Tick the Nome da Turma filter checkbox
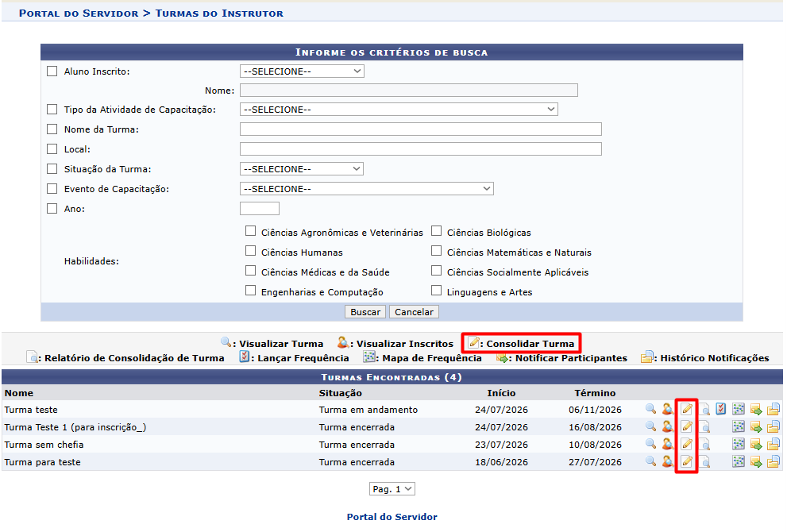Image resolution: width=787 pixels, height=532 pixels. pos(52,129)
